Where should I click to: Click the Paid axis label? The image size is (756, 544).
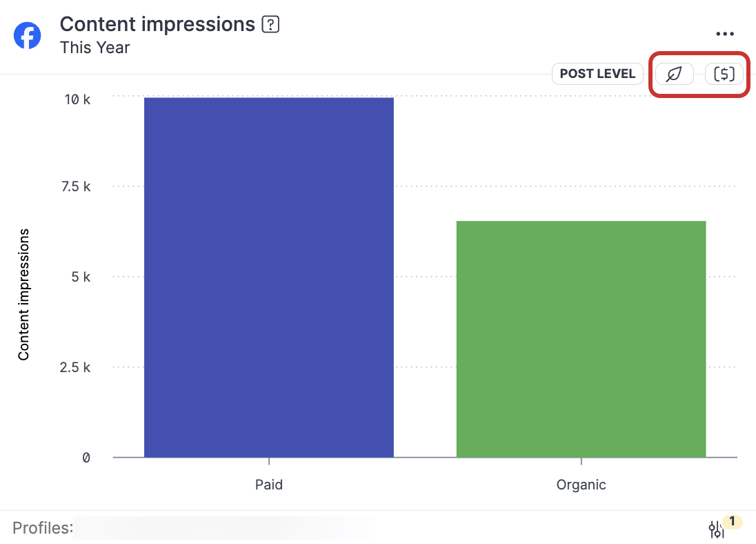pos(268,485)
